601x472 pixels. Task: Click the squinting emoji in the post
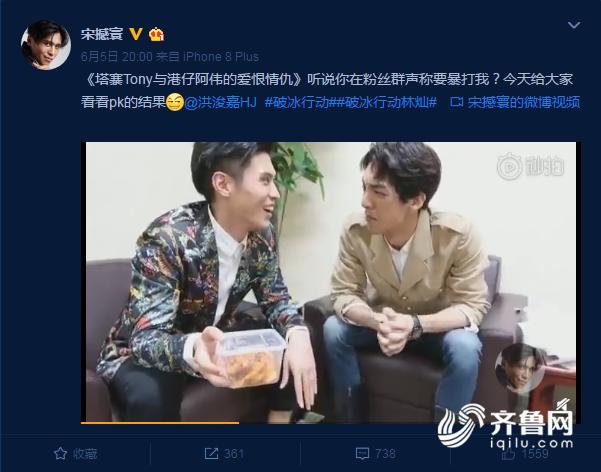pyautogui.click(x=175, y=102)
